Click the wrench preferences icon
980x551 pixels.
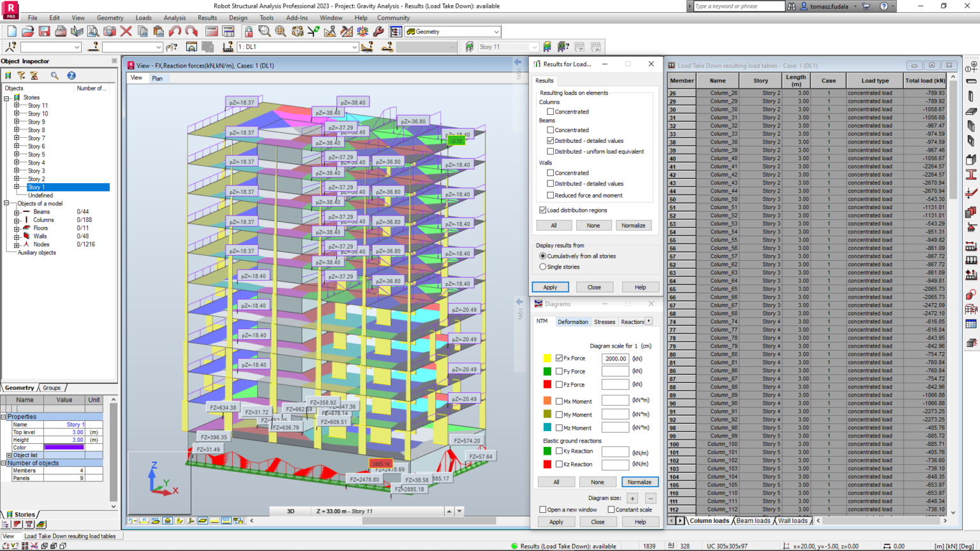point(379,31)
